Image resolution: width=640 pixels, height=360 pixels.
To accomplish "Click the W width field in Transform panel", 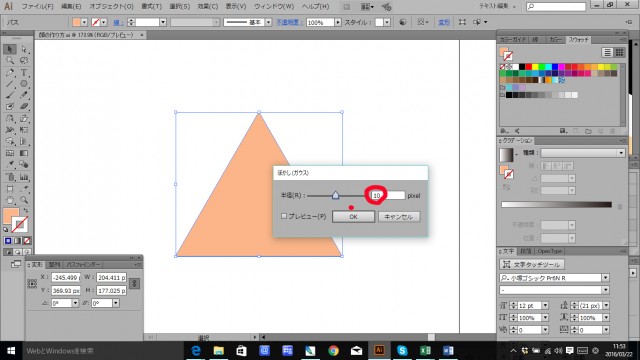I will coord(111,277).
